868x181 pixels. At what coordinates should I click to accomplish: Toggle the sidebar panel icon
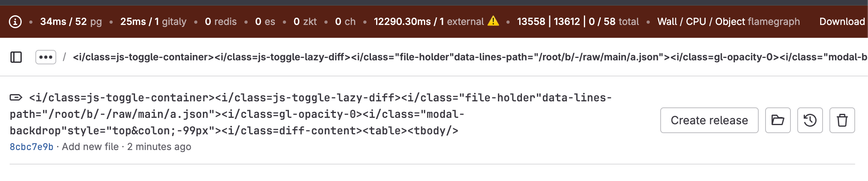(16, 57)
